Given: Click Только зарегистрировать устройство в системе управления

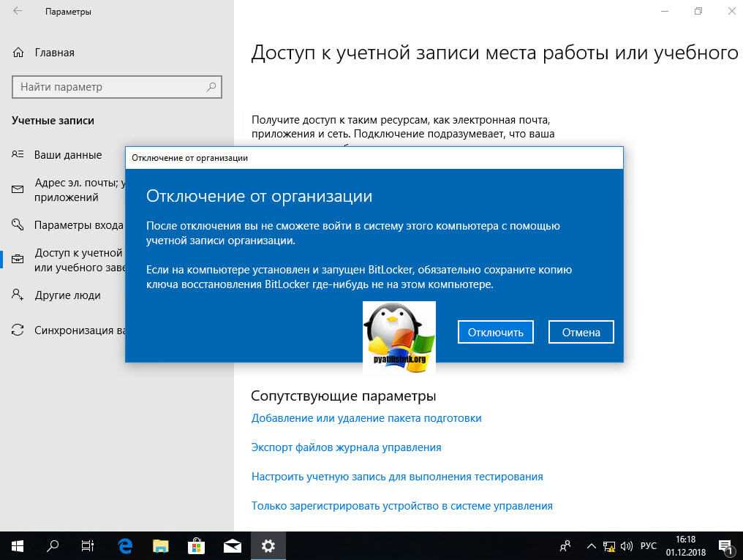Looking at the screenshot, I should pyautogui.click(x=401, y=505).
